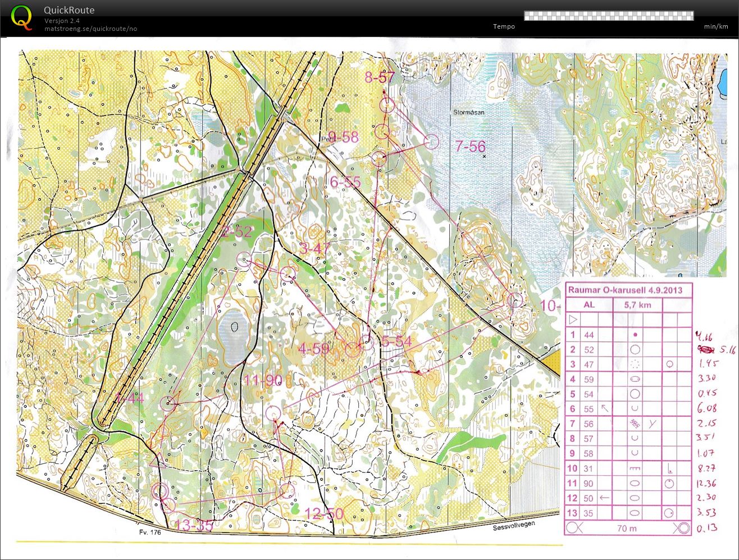Click code 47 in control description row 3
This screenshot has width=739, height=560.
589,365
